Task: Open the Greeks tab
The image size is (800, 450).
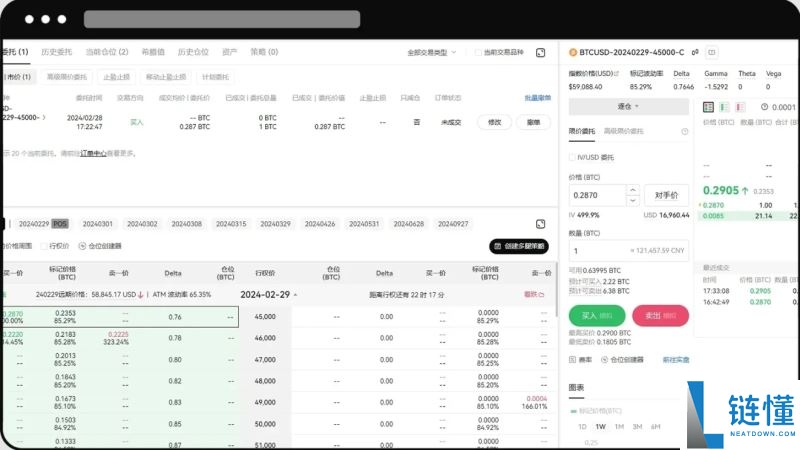Action: [153, 52]
